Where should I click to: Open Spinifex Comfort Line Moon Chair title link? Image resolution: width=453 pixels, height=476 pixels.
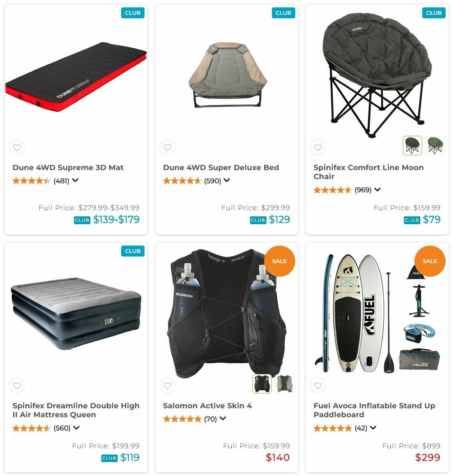tap(368, 172)
